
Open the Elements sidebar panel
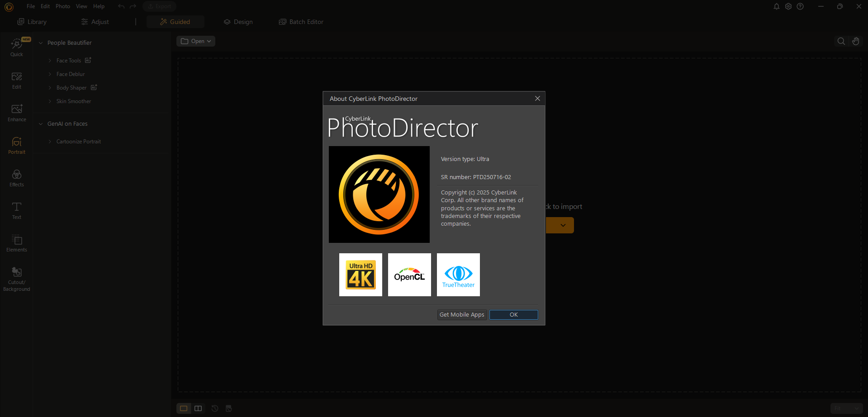(17, 243)
